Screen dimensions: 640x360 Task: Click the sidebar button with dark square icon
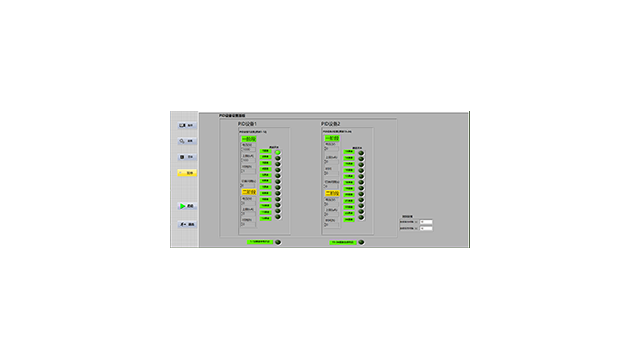click(x=187, y=157)
